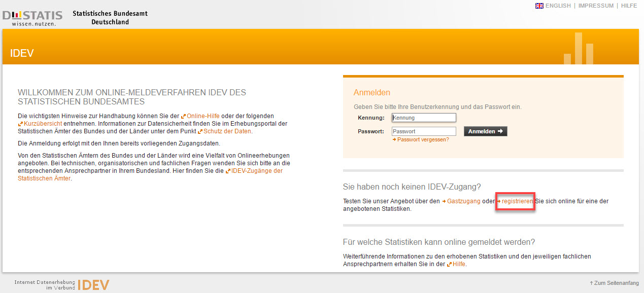Switch language to ENGLISH
644x293 pixels.
coord(558,6)
